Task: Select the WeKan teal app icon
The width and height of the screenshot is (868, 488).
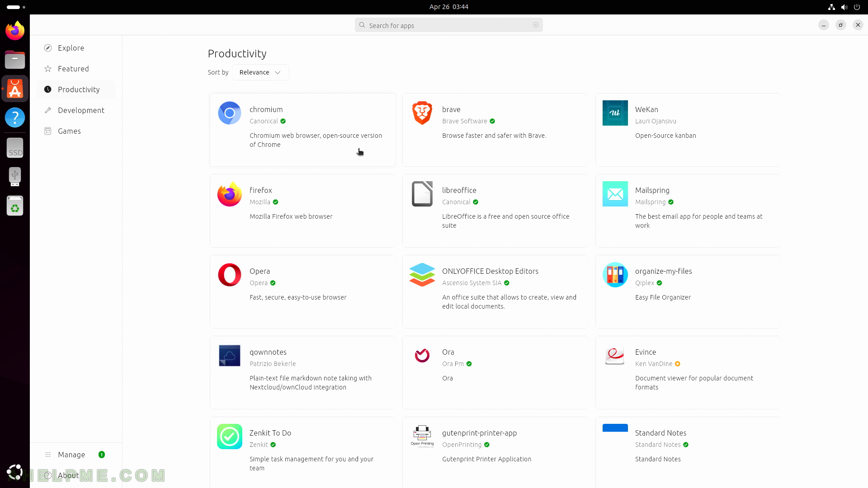Action: pyautogui.click(x=615, y=113)
